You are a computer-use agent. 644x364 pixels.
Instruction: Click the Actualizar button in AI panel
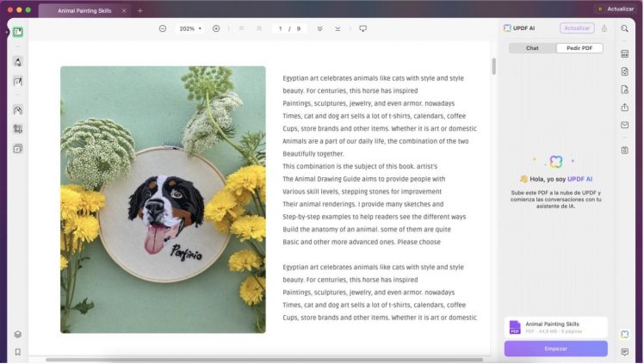(x=577, y=28)
